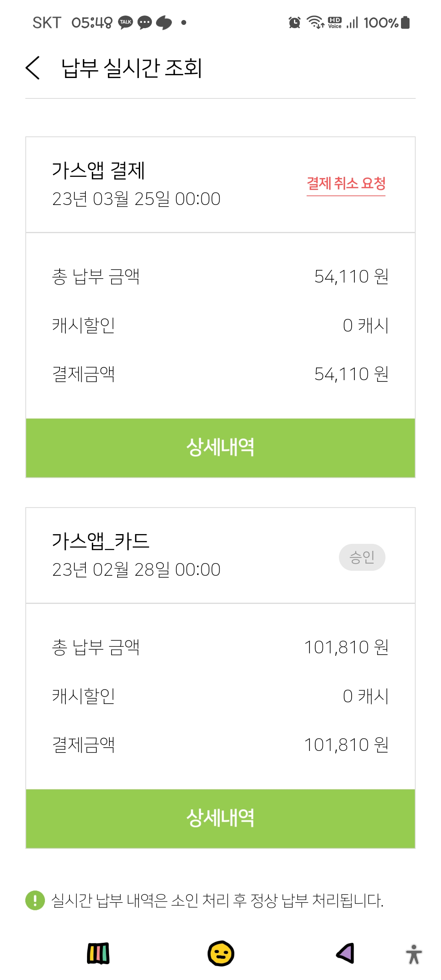Request payment cancellation via 결제 취소 요청
Image resolution: width=441 pixels, height=980 pixels.
pos(346,184)
